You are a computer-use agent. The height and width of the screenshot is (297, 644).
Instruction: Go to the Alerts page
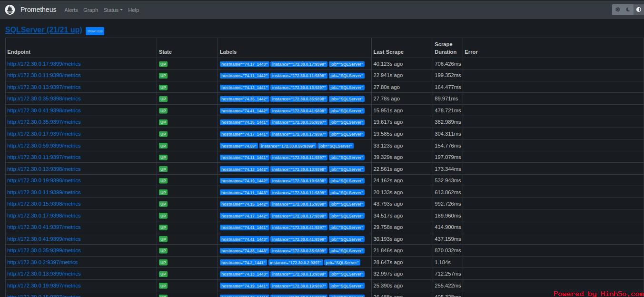[x=71, y=10]
